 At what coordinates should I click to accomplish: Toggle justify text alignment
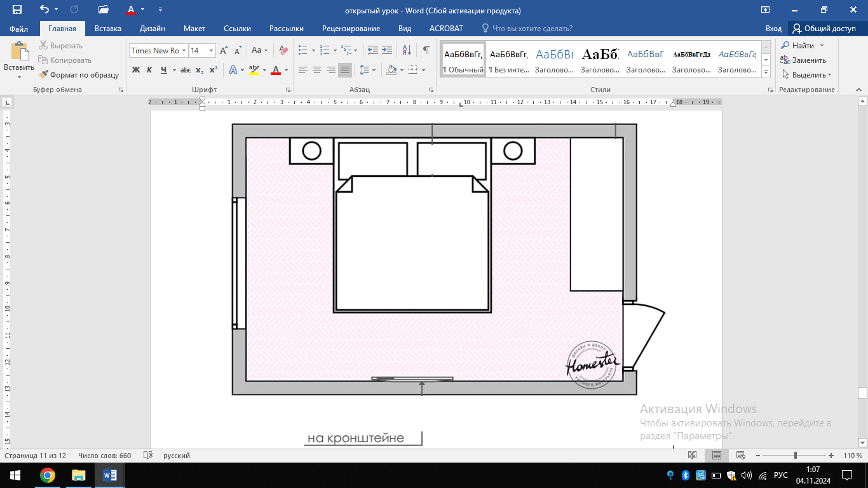[x=344, y=70]
